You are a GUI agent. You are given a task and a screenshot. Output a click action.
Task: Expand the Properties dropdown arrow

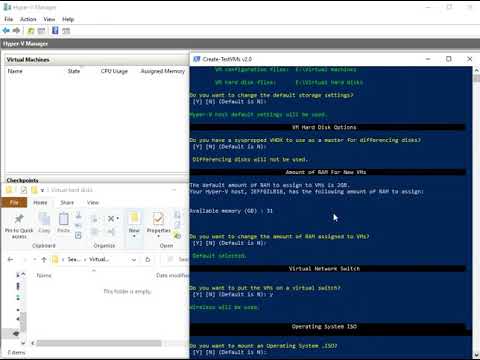click(158, 236)
